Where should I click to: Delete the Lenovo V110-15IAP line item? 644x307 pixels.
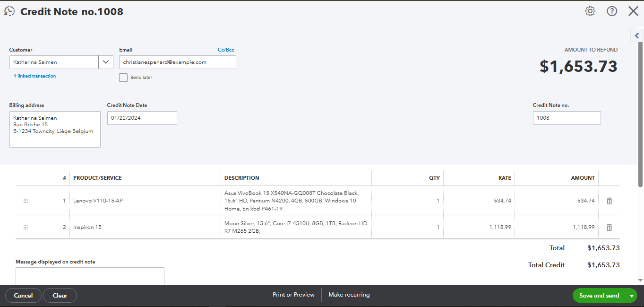click(x=609, y=201)
